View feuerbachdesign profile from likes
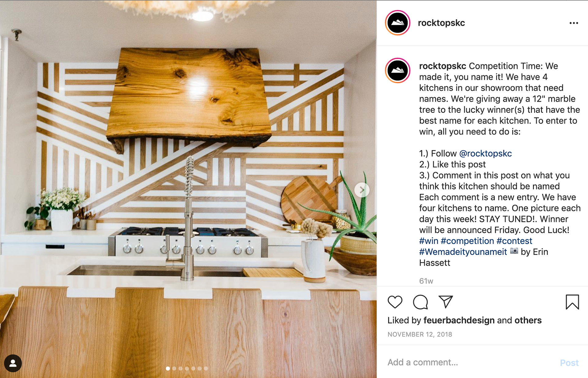588x378 pixels. coord(459,320)
